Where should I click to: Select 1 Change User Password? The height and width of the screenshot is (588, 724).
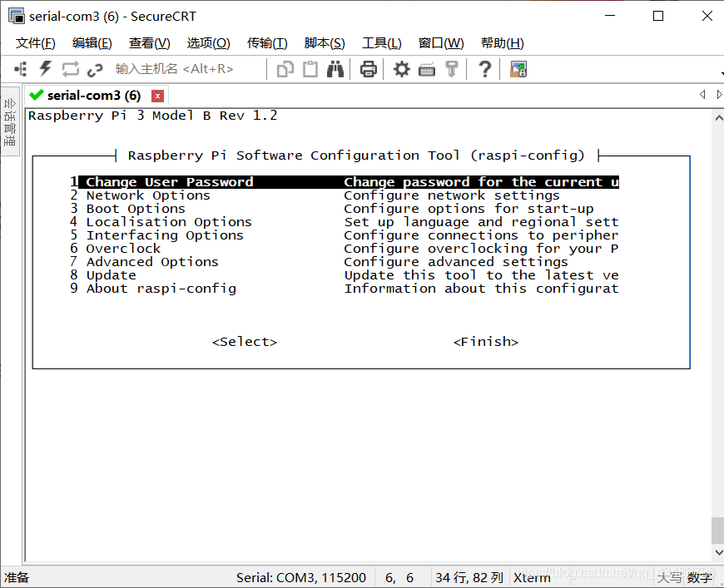click(344, 182)
